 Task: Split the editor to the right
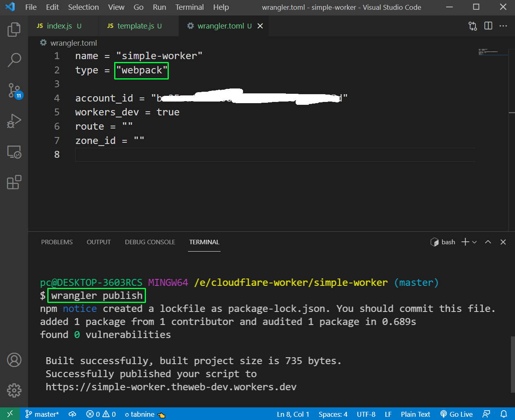point(488,26)
